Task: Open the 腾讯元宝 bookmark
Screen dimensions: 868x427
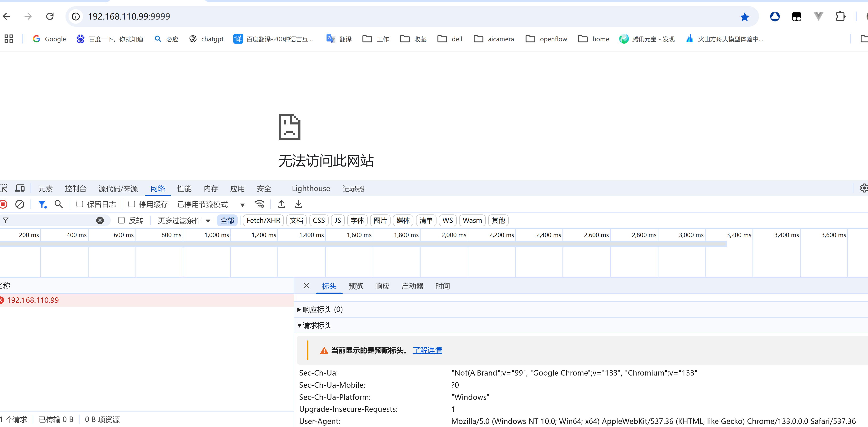Action: click(647, 39)
